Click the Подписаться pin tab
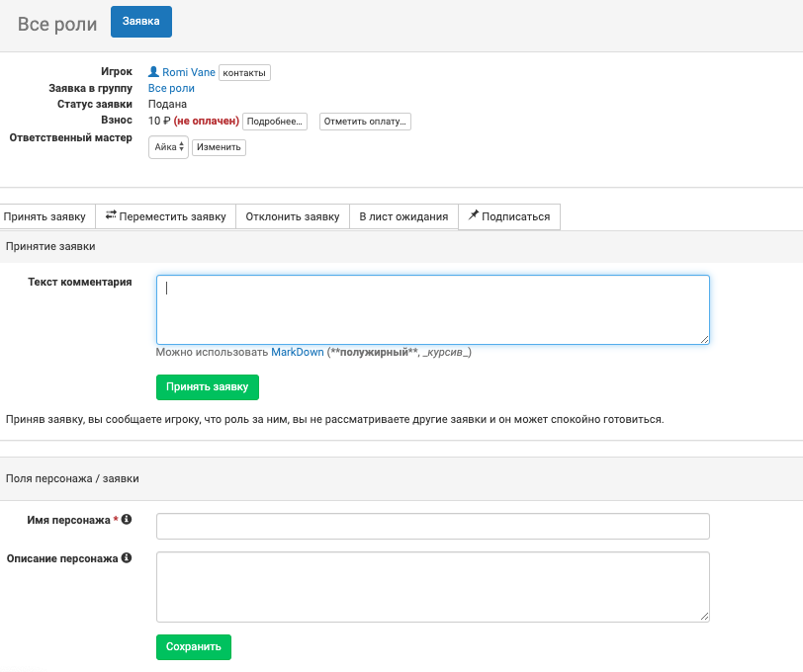This screenshot has width=803, height=672. (x=509, y=216)
